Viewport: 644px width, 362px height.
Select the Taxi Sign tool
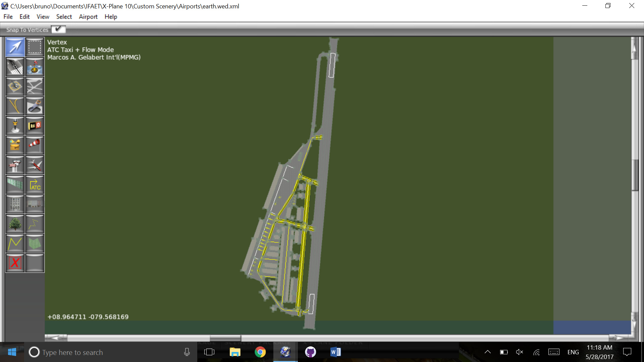35,126
